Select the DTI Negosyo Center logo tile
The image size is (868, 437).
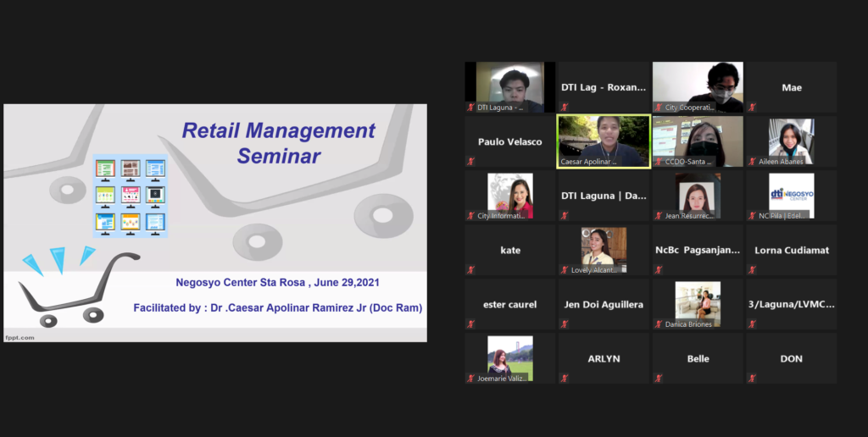point(791,196)
